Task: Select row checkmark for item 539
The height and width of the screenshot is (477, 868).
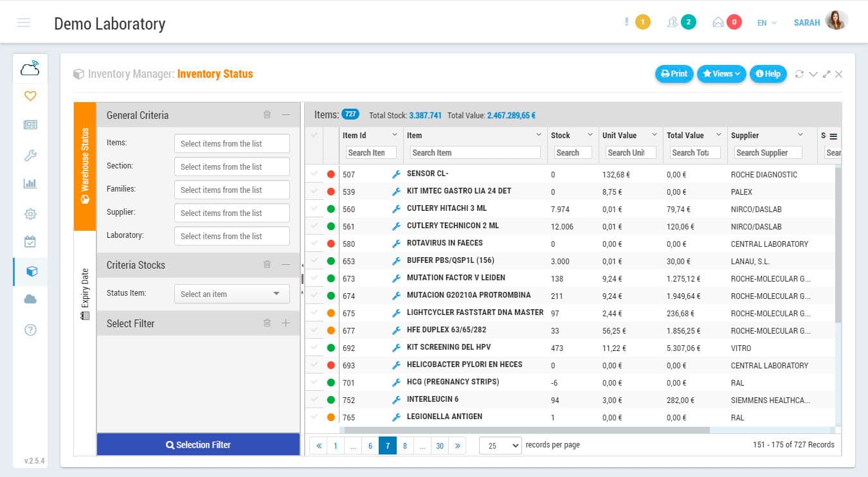Action: 314,191
